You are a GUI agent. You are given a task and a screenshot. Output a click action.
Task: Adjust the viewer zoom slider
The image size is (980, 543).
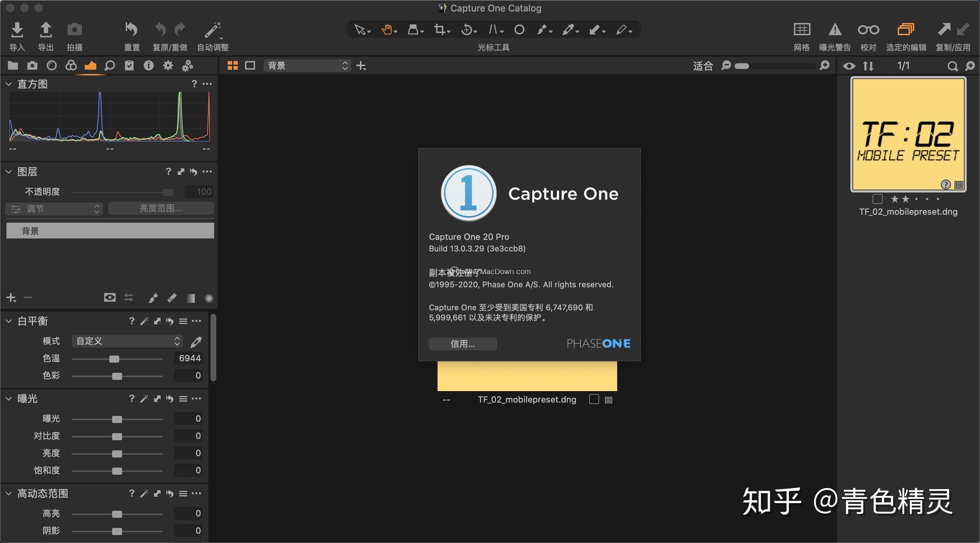pyautogui.click(x=775, y=66)
